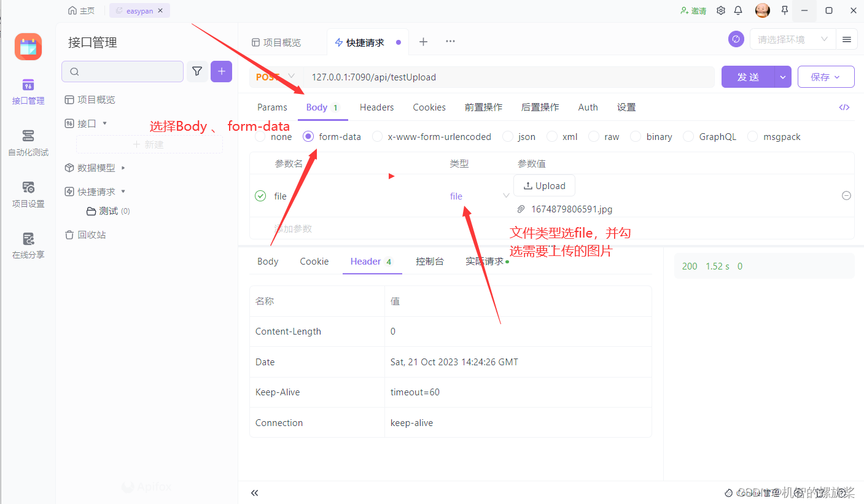Switch to the Headers tab

(376, 107)
